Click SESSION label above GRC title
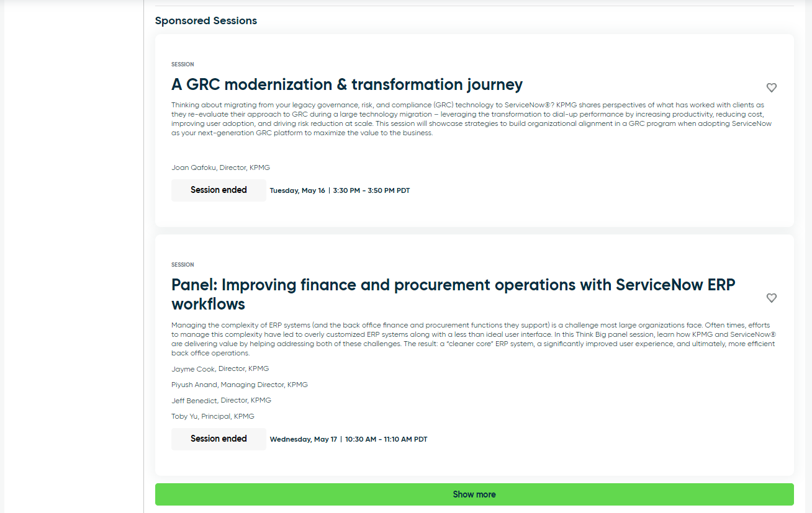This screenshot has height=513, width=812. 183,65
